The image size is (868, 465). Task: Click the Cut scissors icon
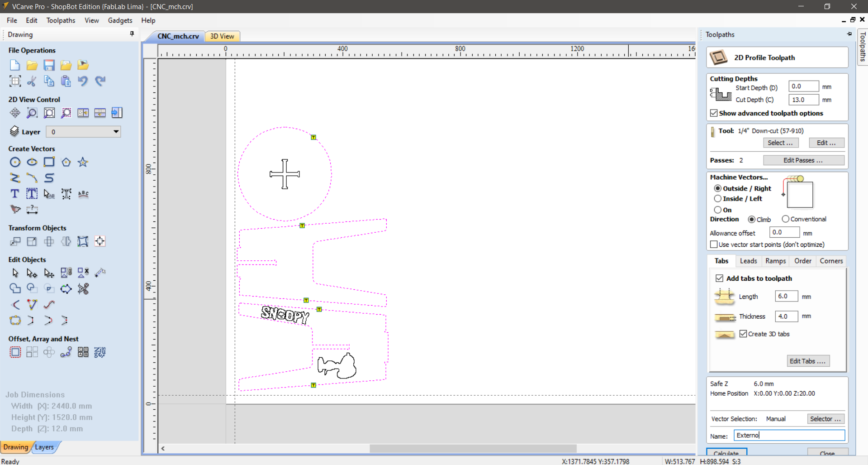[32, 81]
